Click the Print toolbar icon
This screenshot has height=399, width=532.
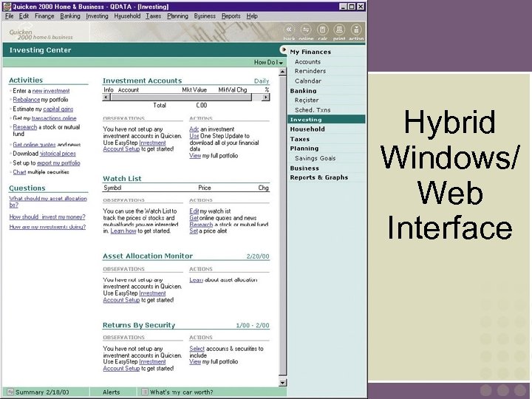click(x=339, y=30)
